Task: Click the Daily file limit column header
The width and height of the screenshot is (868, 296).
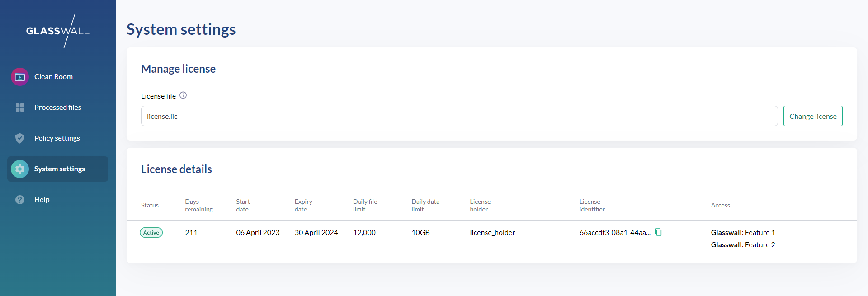Action: (x=365, y=206)
